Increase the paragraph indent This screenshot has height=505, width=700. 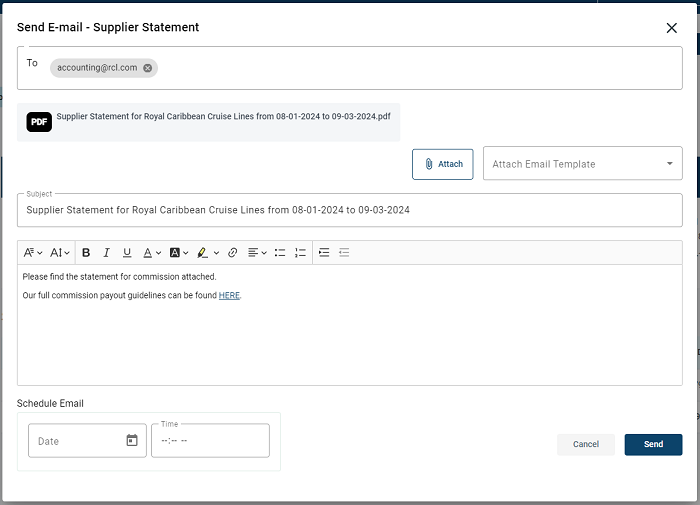324,253
